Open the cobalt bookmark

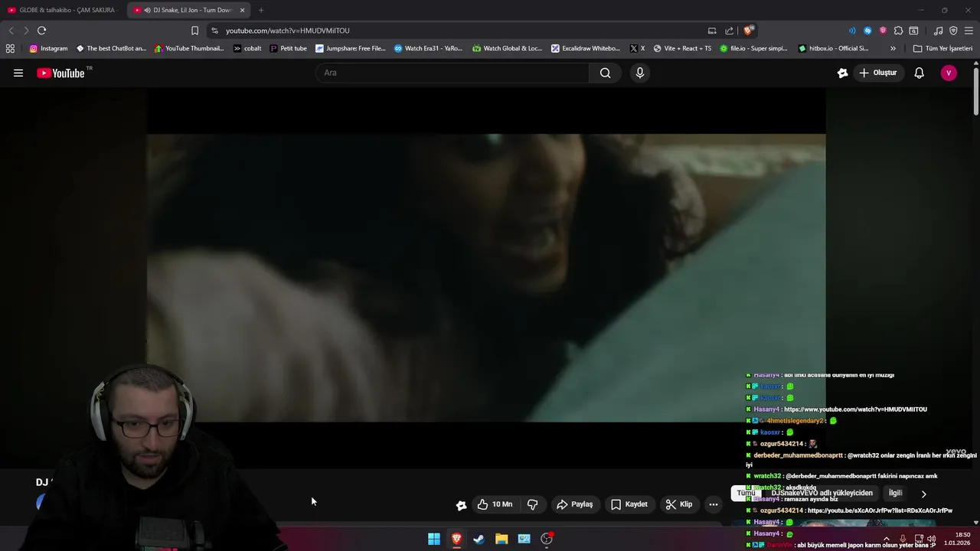coord(247,48)
